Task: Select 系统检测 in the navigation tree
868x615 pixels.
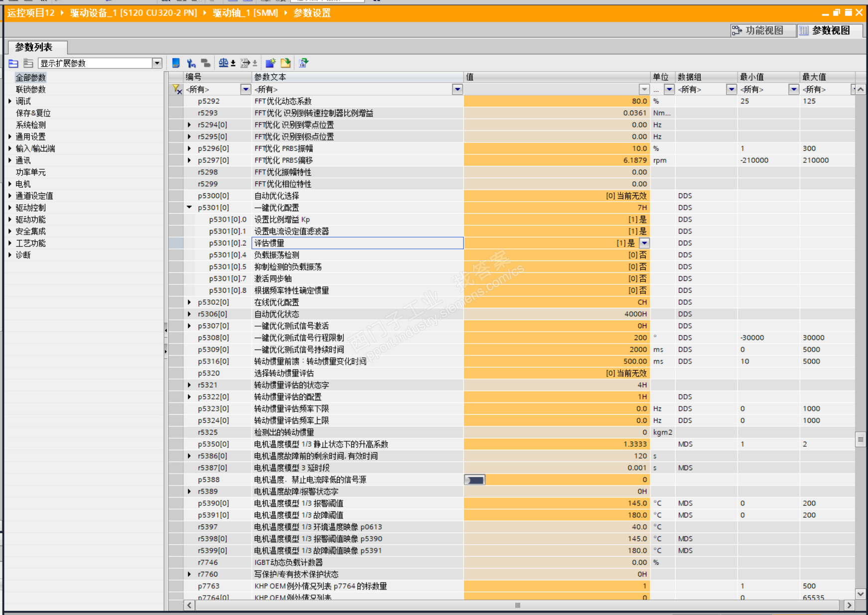Action: (x=30, y=125)
